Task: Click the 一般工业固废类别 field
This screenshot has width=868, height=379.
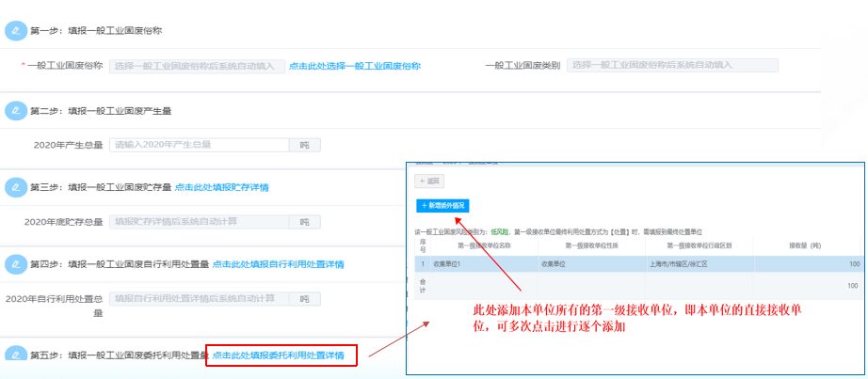Action: (671, 66)
